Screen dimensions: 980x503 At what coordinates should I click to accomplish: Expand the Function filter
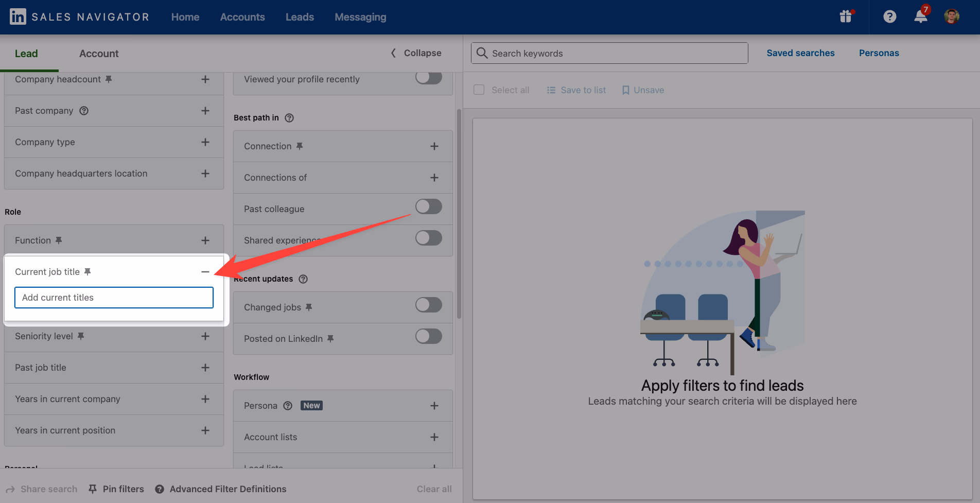205,240
